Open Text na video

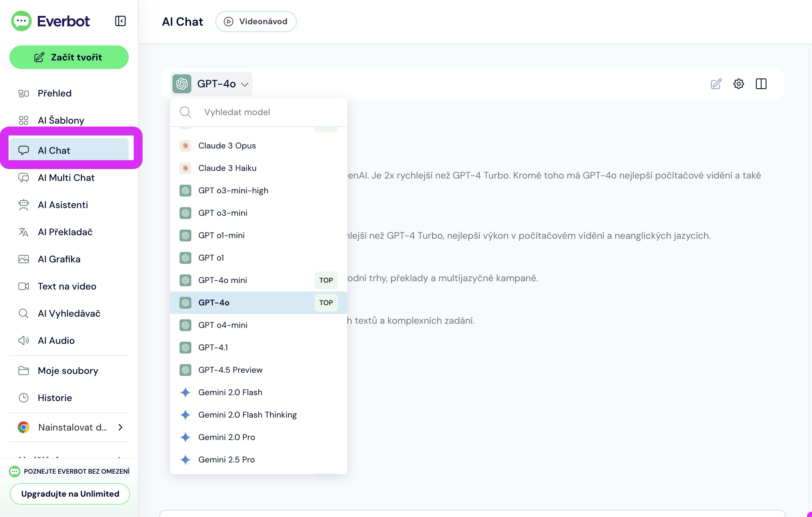point(69,286)
